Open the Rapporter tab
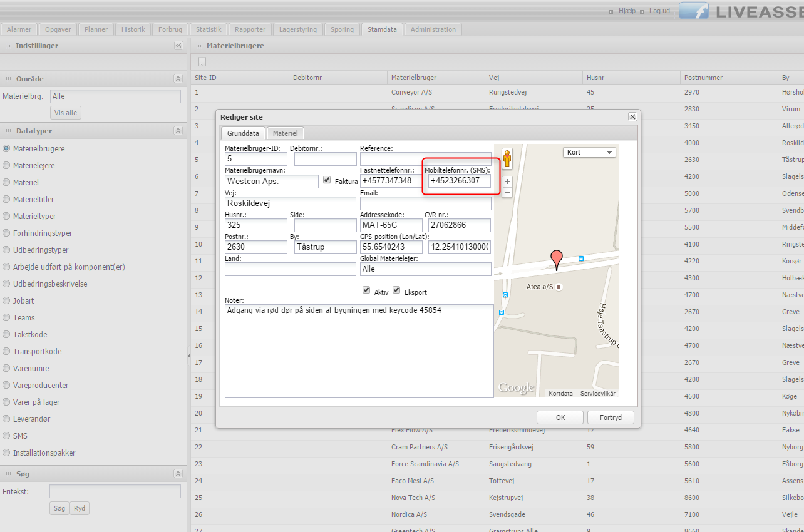The image size is (804, 532). coord(250,29)
